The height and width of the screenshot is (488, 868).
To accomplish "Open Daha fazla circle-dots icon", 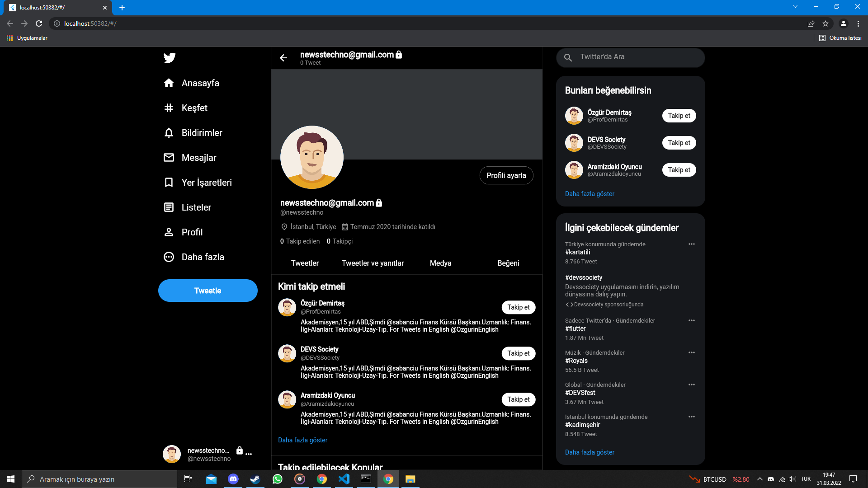I will (x=169, y=257).
